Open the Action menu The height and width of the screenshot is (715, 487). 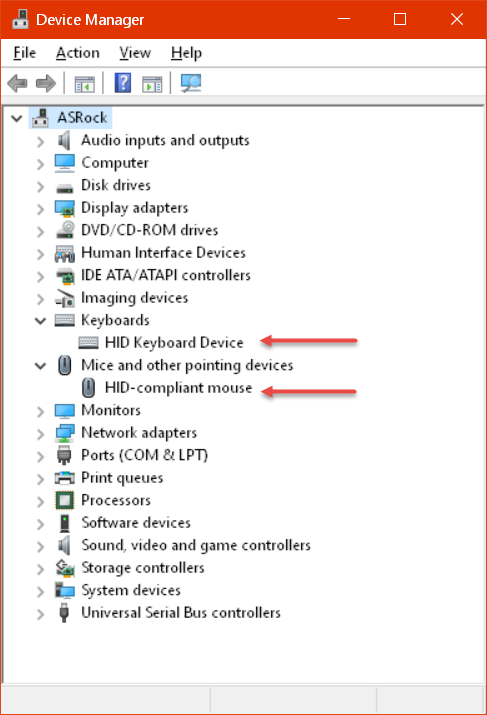pos(78,53)
